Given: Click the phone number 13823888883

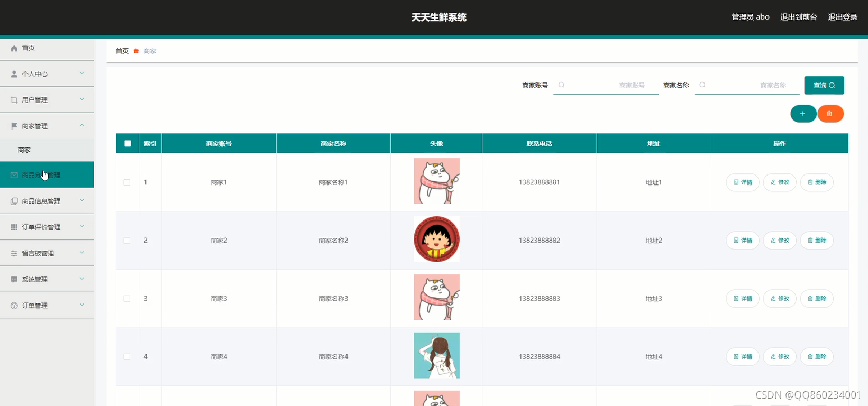Looking at the screenshot, I should [x=540, y=299].
